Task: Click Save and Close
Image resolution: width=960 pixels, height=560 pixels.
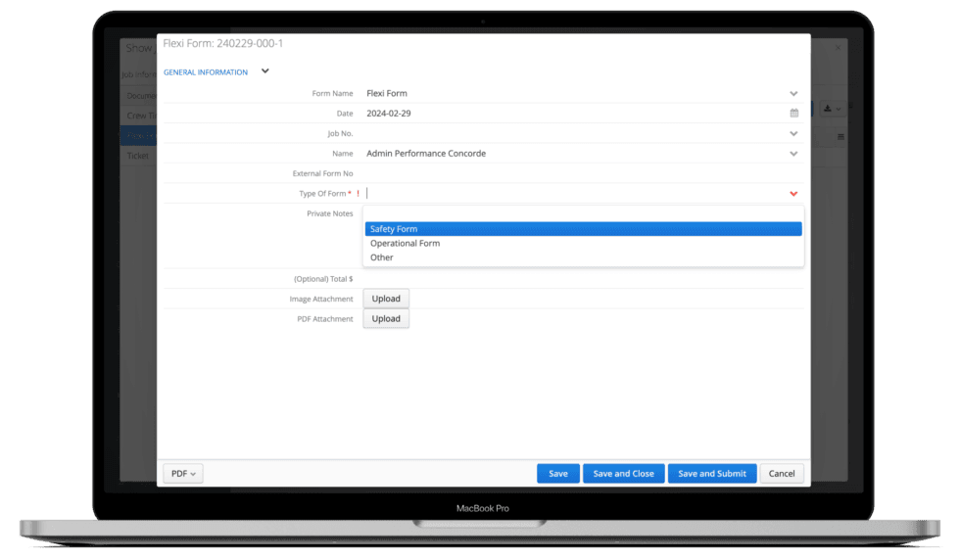Action: point(624,474)
